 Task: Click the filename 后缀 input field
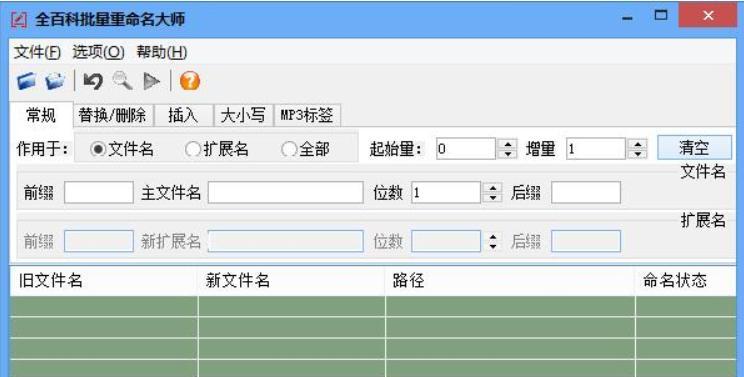pos(586,193)
